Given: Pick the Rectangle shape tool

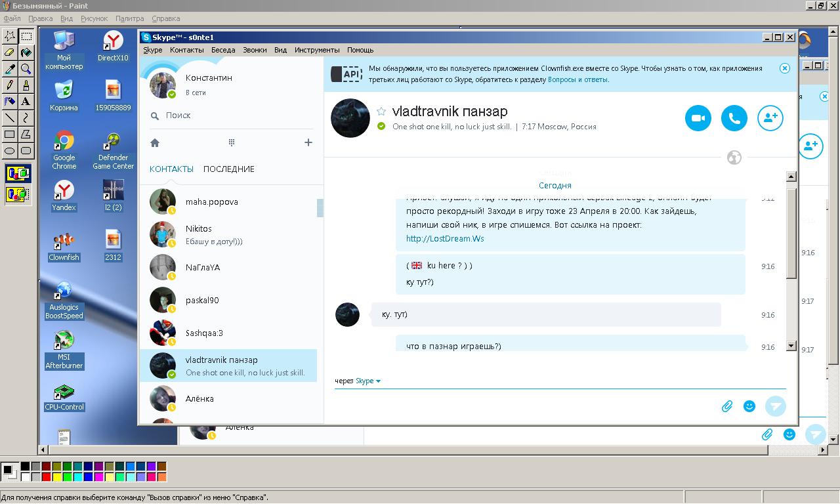Looking at the screenshot, I should 10,134.
